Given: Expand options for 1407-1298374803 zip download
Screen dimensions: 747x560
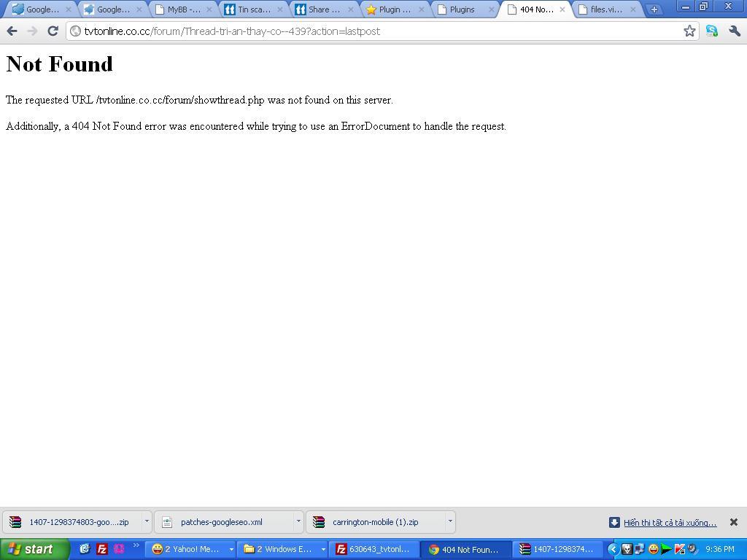Looking at the screenshot, I should (147, 521).
